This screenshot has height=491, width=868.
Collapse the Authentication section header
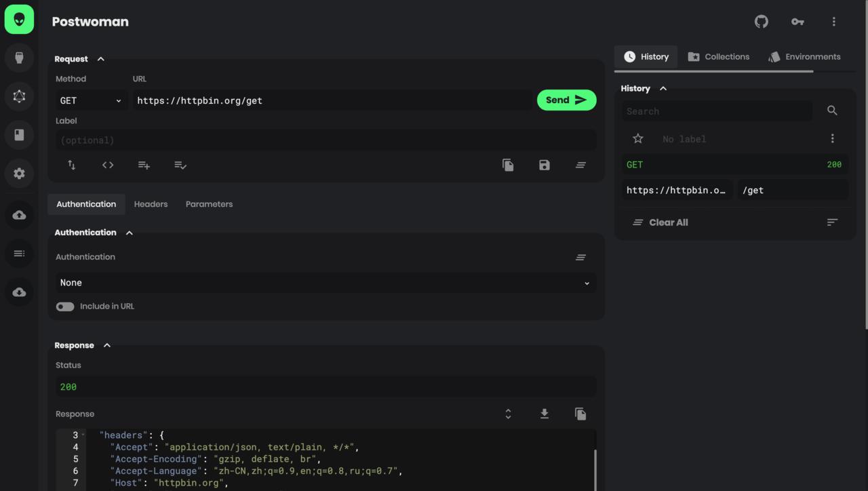click(130, 233)
